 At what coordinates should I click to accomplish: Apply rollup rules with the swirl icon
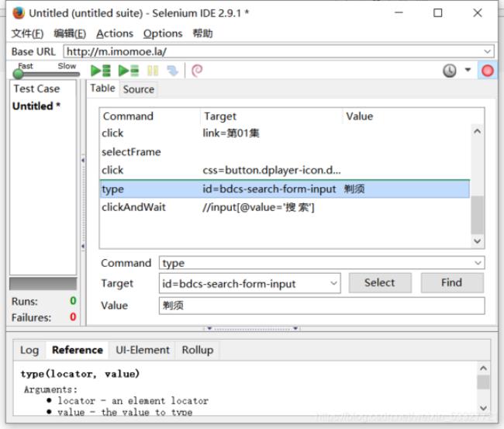point(197,71)
